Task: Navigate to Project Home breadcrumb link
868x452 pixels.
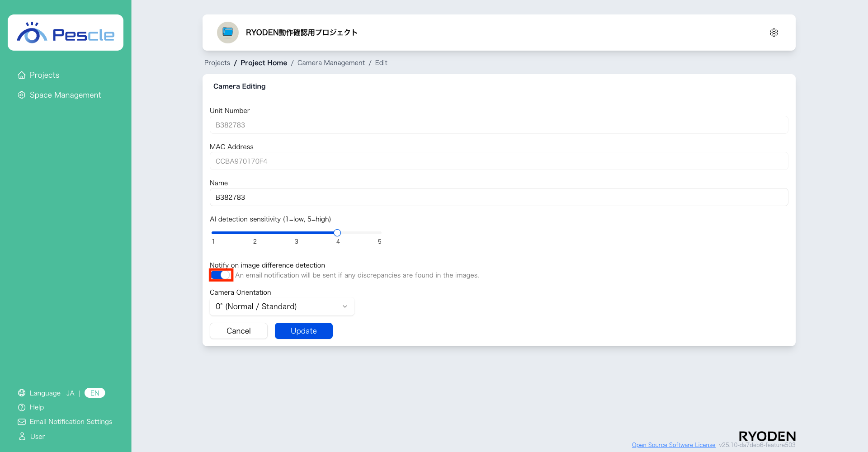Action: (264, 62)
